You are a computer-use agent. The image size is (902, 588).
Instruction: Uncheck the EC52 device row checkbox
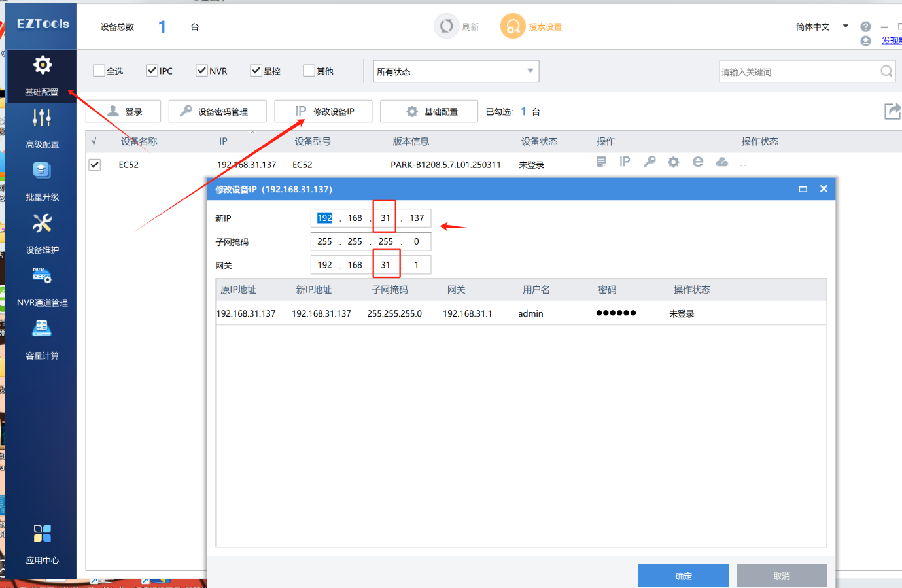[95, 165]
